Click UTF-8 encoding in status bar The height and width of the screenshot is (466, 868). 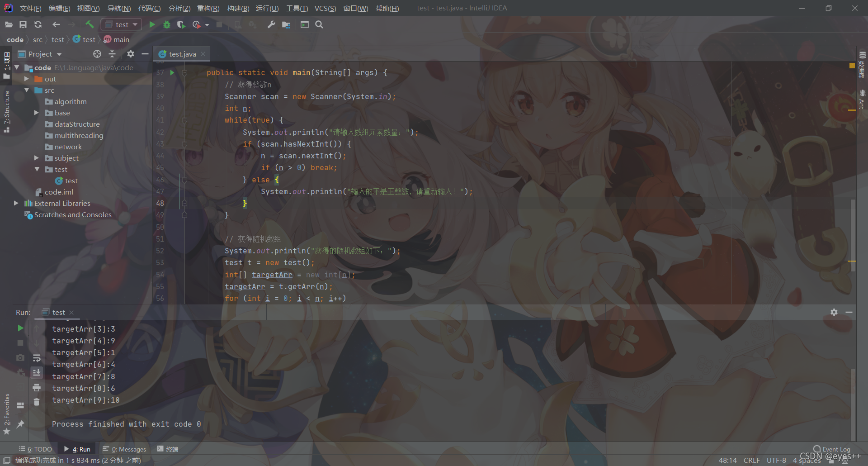click(776, 460)
